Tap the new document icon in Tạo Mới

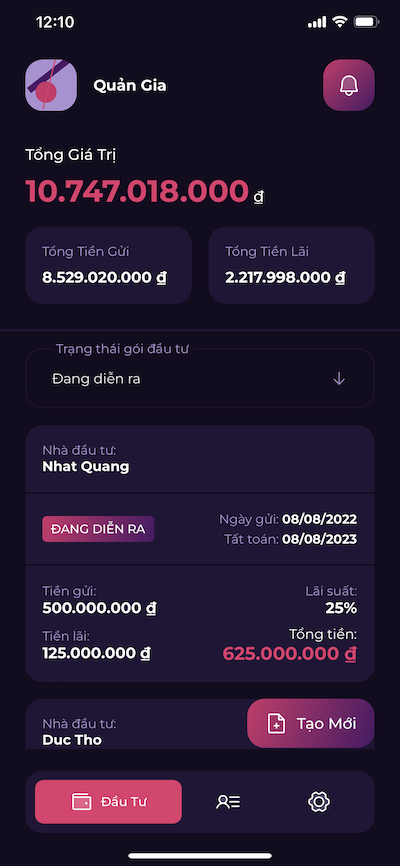[x=276, y=724]
